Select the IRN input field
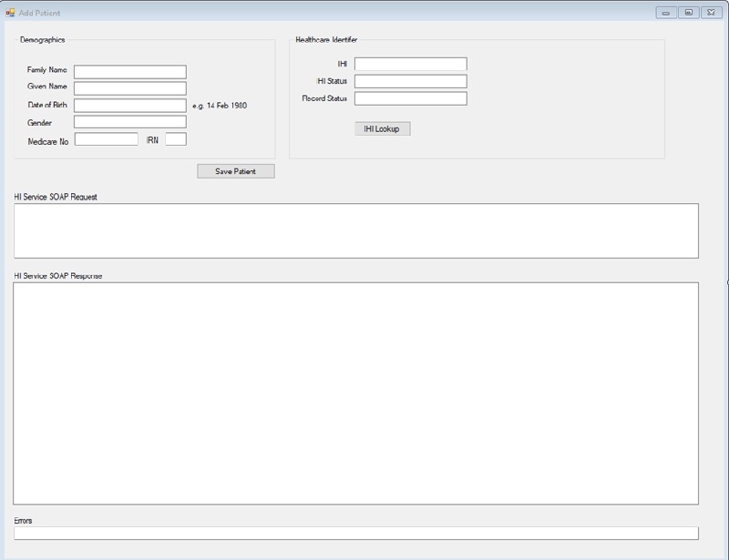This screenshot has width=729, height=560. tap(175, 139)
